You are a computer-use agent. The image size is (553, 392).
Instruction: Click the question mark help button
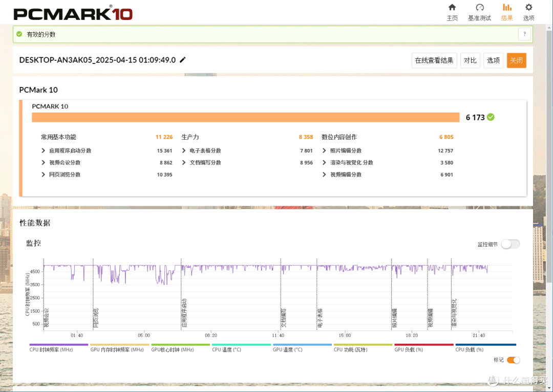click(524, 34)
